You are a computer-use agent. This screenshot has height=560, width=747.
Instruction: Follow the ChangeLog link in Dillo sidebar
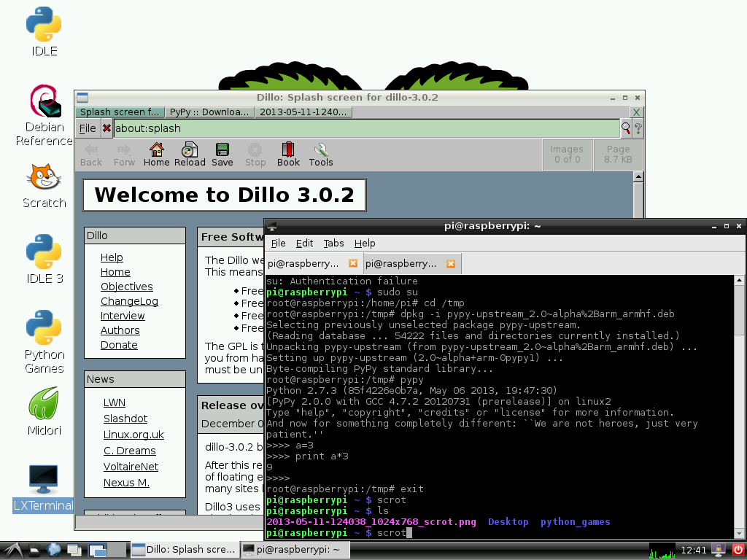point(129,301)
